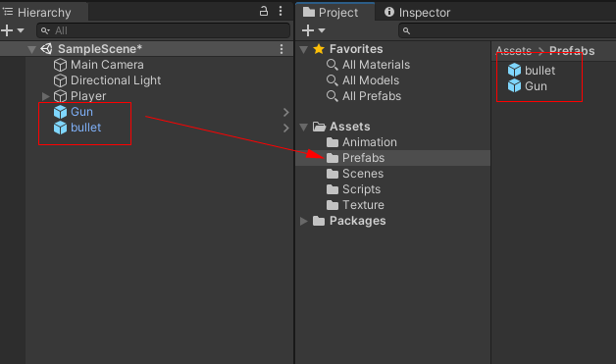This screenshot has width=616, height=364.
Task: Click the Favorites star icon
Action: point(319,49)
